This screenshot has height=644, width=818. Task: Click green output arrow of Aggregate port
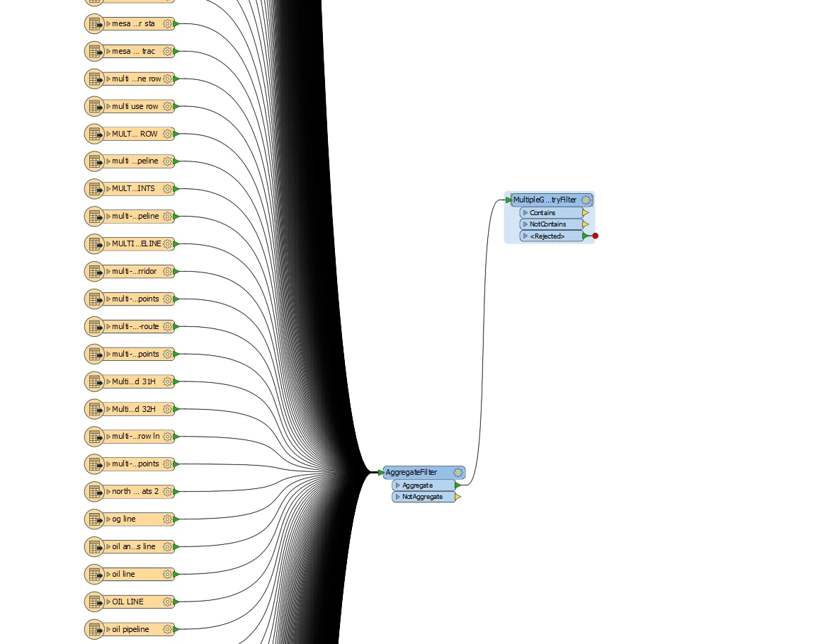[x=458, y=485]
